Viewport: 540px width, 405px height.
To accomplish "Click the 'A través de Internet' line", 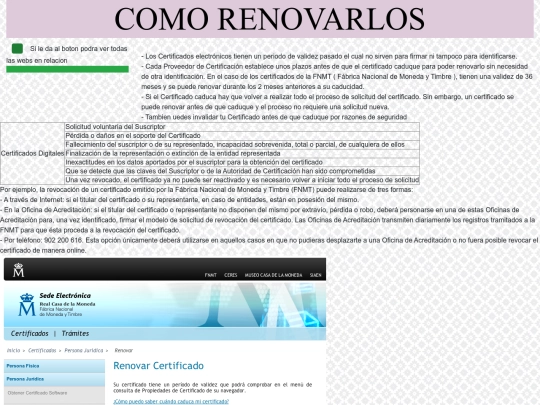I will tap(179, 200).
